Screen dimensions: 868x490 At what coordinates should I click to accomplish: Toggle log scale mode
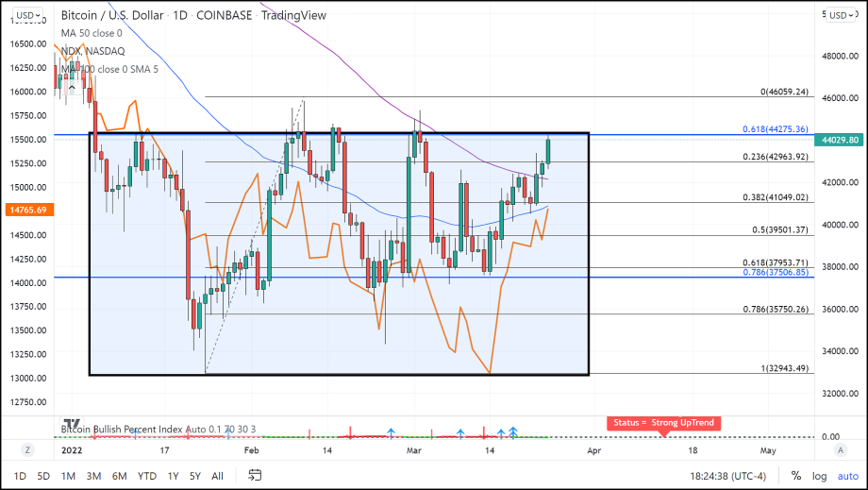(818, 476)
